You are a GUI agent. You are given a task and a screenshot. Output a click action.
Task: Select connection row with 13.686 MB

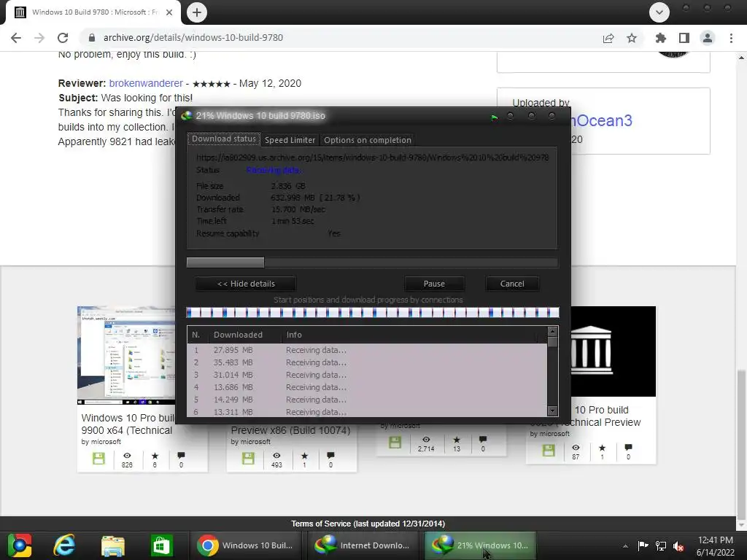coord(368,387)
